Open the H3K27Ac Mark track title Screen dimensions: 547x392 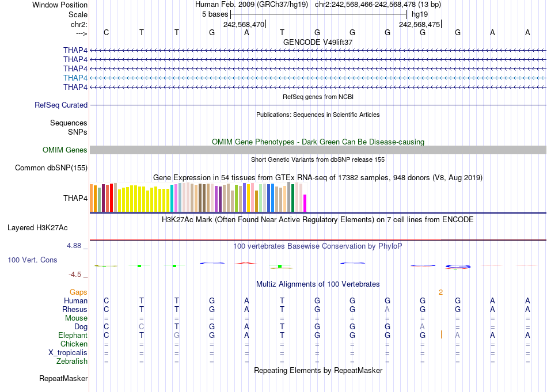(x=318, y=220)
